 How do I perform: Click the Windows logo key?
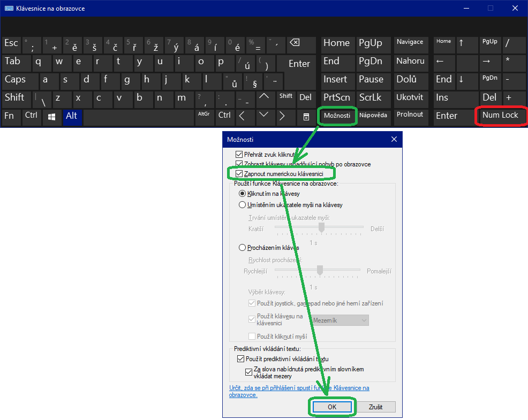[51, 117]
